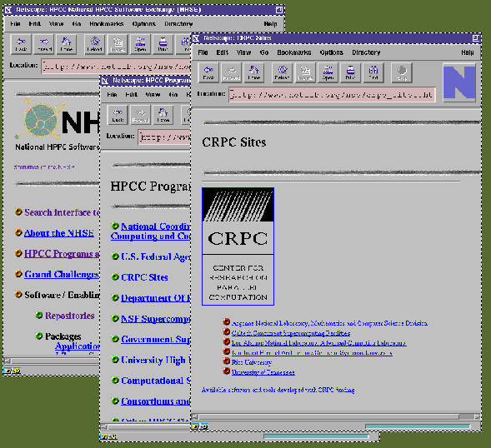
Task: Follow Caltech Concurrent Supercomputing Facilities link
Action: click(x=291, y=333)
